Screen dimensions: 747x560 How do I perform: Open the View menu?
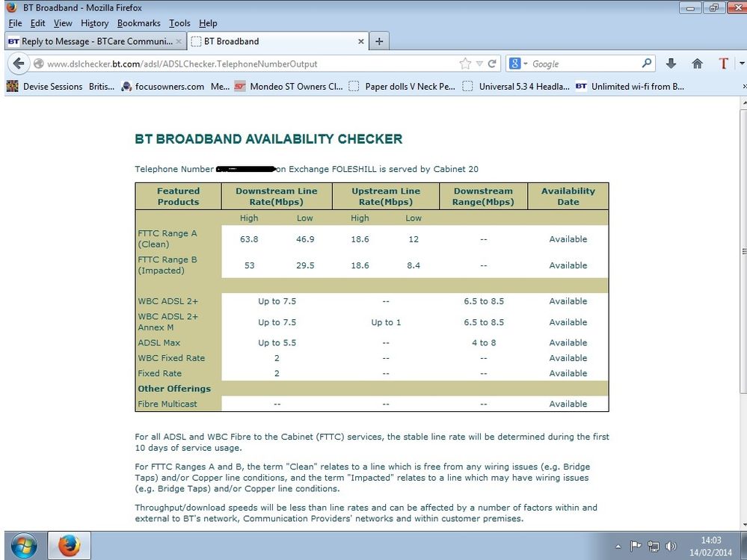(x=63, y=23)
